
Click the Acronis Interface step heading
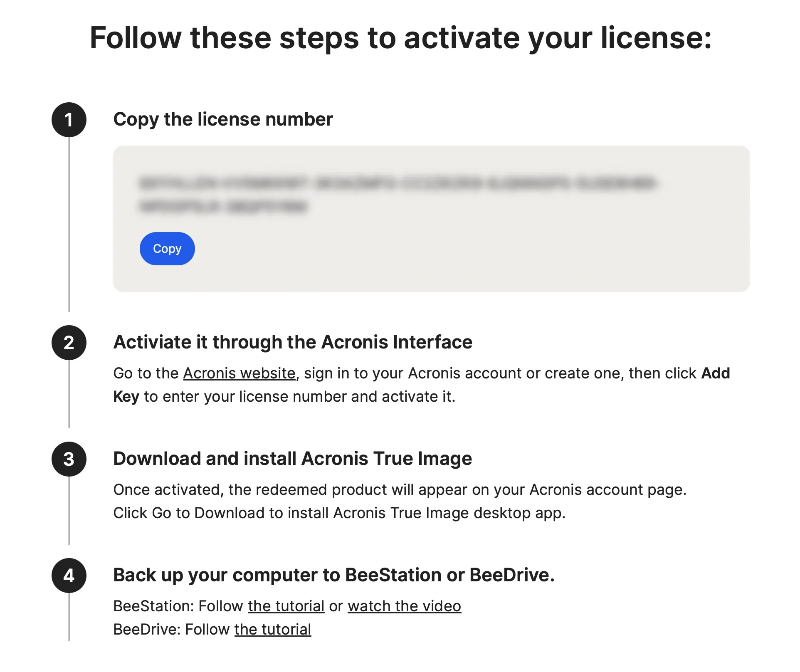tap(293, 342)
